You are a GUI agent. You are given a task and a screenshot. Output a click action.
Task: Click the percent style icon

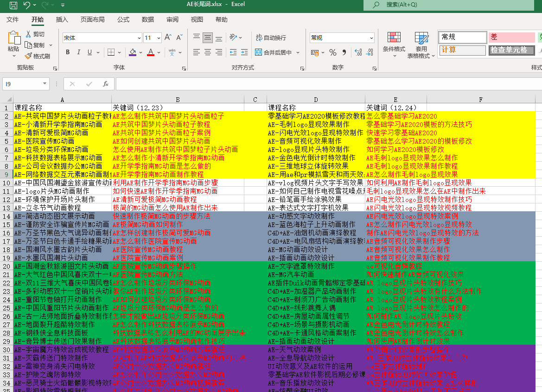coord(333,52)
